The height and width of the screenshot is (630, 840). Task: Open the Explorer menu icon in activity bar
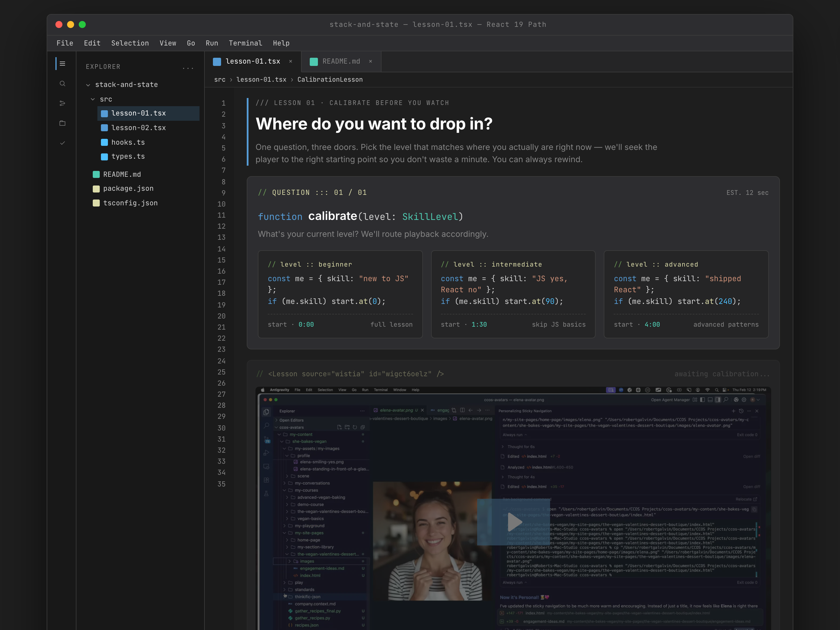pyautogui.click(x=63, y=64)
